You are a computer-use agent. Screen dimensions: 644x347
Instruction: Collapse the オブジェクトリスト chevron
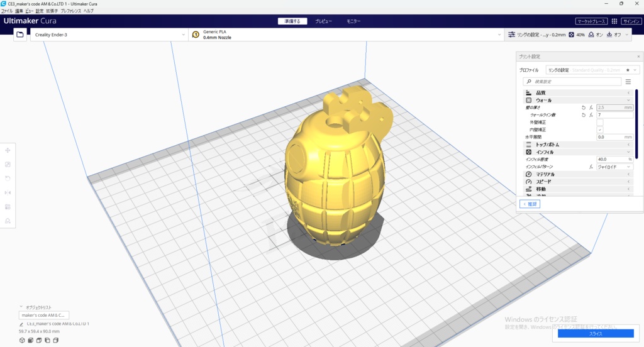pos(21,307)
